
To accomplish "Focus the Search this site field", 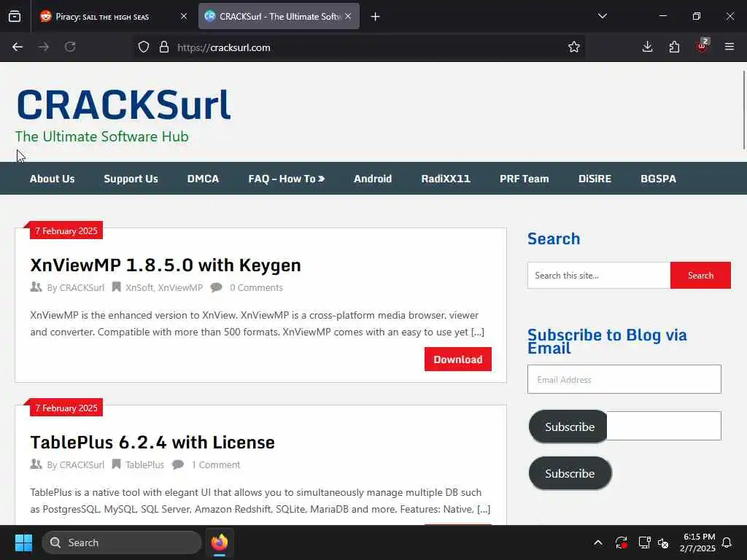I will pyautogui.click(x=599, y=275).
